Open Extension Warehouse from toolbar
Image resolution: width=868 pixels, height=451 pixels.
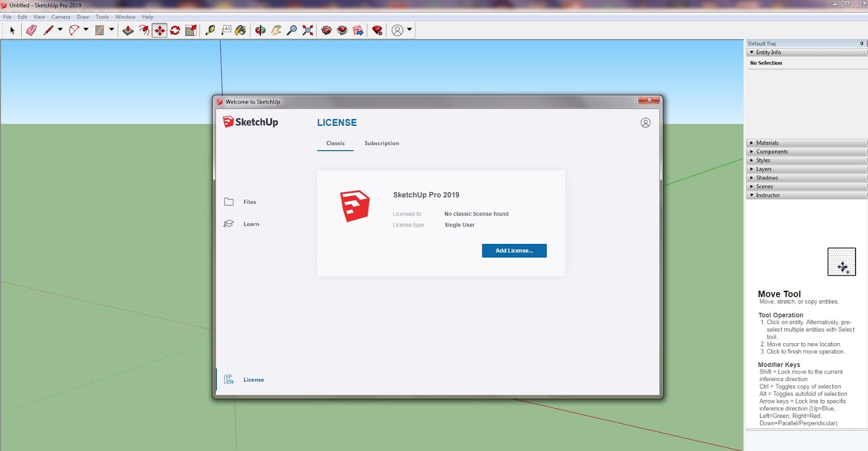[342, 30]
